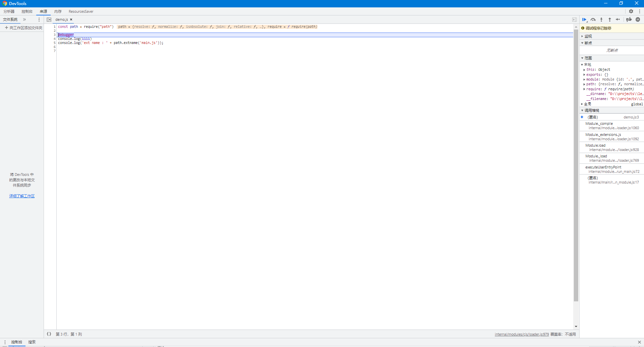Viewport: 644px width, 347px height.
Task: Switch to the 分析器 tab
Action: (x=9, y=11)
